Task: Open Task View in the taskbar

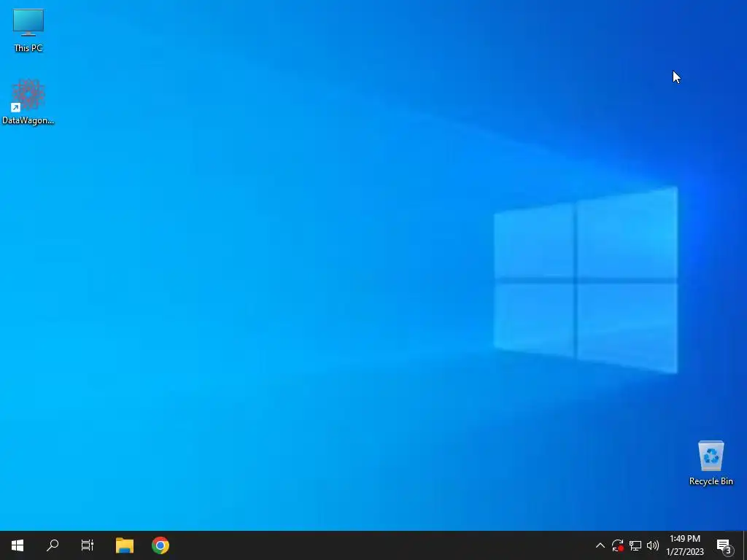Action: coord(88,545)
